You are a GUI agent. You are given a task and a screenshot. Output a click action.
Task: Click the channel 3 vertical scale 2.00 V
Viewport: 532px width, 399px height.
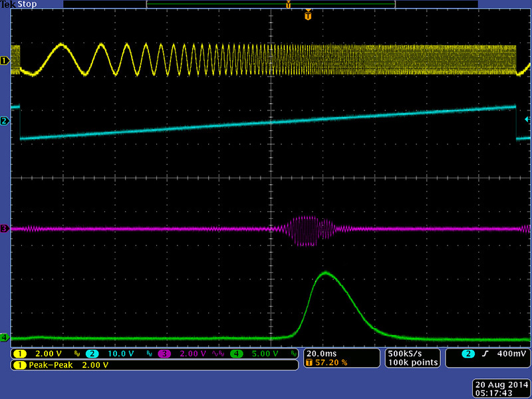(193, 354)
